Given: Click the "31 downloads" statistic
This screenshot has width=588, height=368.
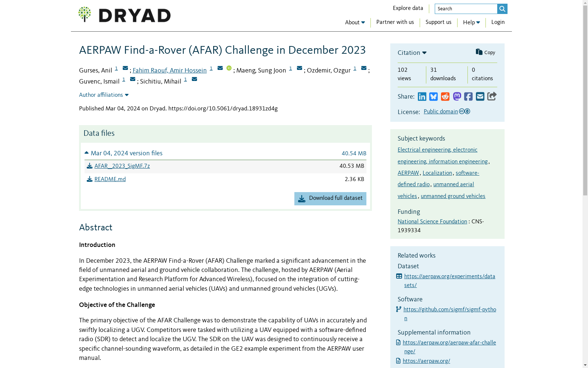Looking at the screenshot, I should 443,74.
